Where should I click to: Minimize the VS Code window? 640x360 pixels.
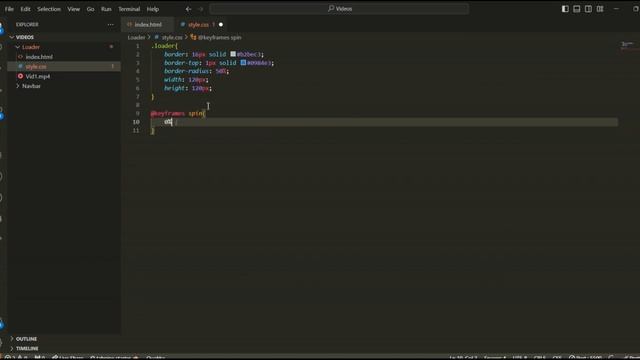click(616, 9)
